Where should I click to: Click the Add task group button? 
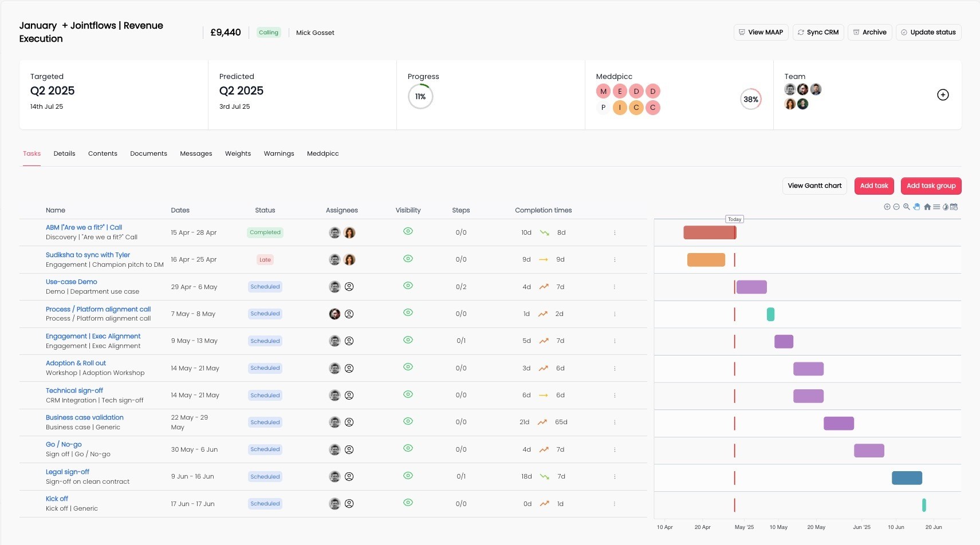[x=931, y=185]
